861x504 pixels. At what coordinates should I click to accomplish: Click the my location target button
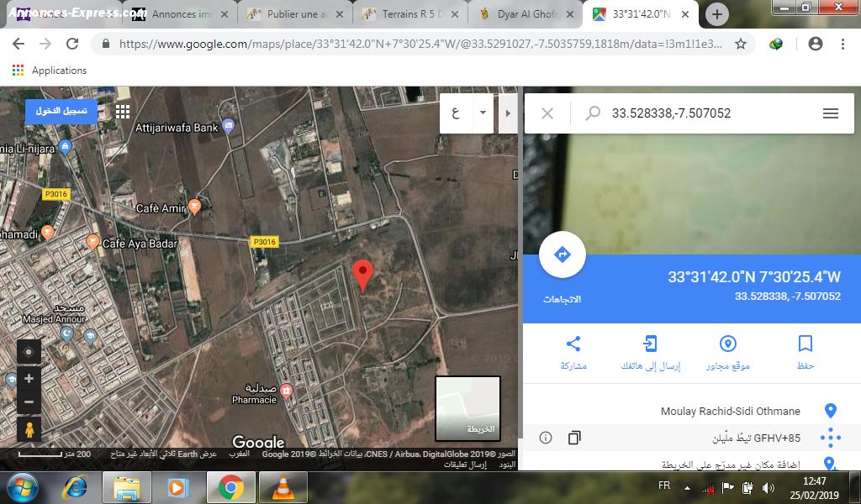coord(29,352)
